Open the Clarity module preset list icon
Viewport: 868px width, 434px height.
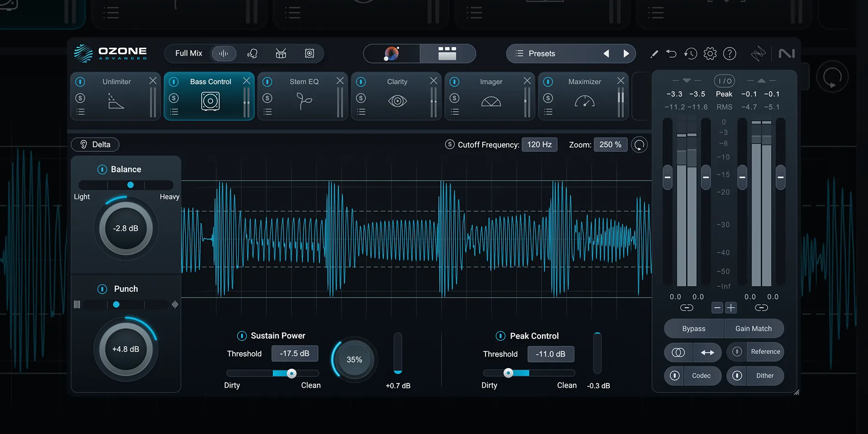(361, 112)
